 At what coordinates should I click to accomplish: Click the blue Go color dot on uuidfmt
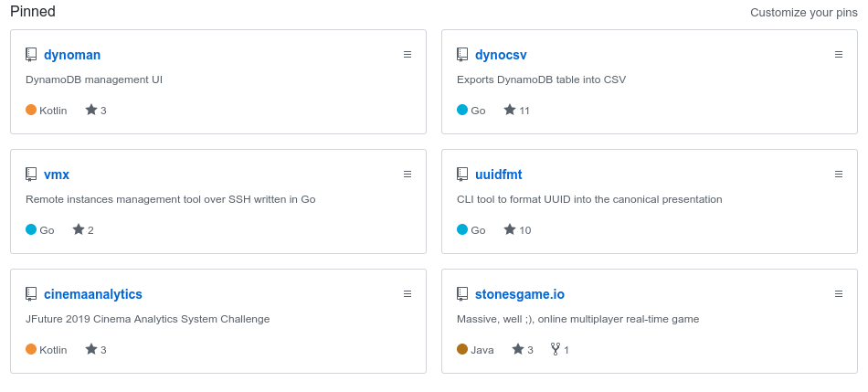tap(462, 229)
